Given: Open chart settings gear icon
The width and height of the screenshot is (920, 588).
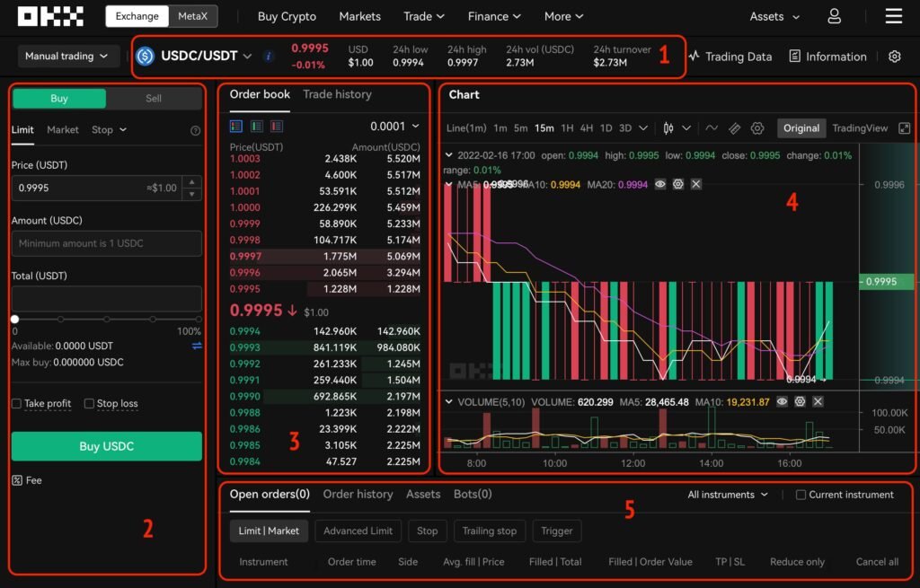Looking at the screenshot, I should tap(757, 127).
